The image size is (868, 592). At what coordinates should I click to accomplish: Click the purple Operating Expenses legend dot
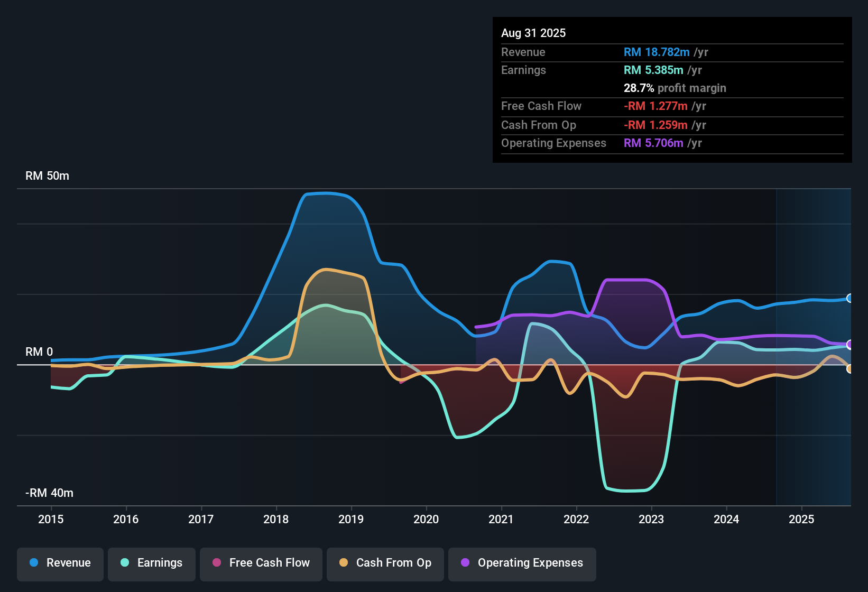coord(465,563)
